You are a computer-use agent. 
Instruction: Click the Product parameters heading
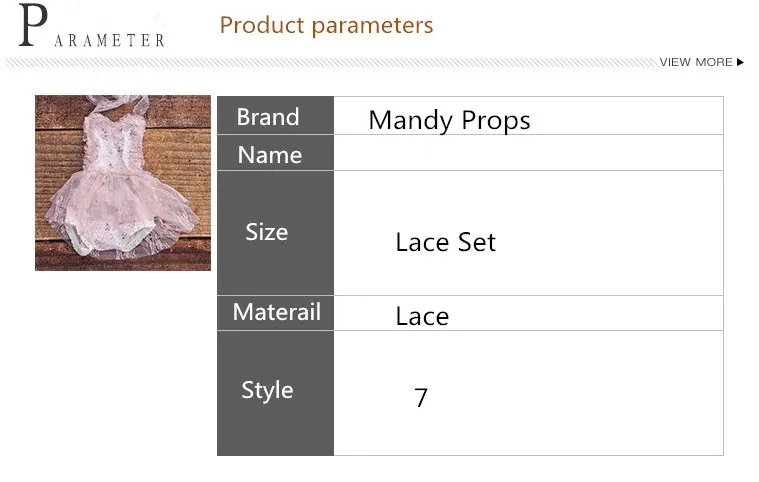pos(326,25)
